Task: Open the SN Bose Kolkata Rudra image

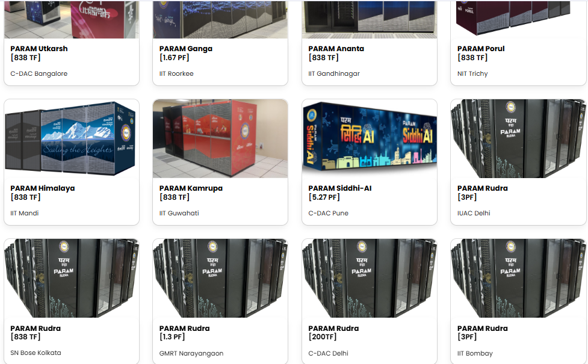Action: [71, 278]
